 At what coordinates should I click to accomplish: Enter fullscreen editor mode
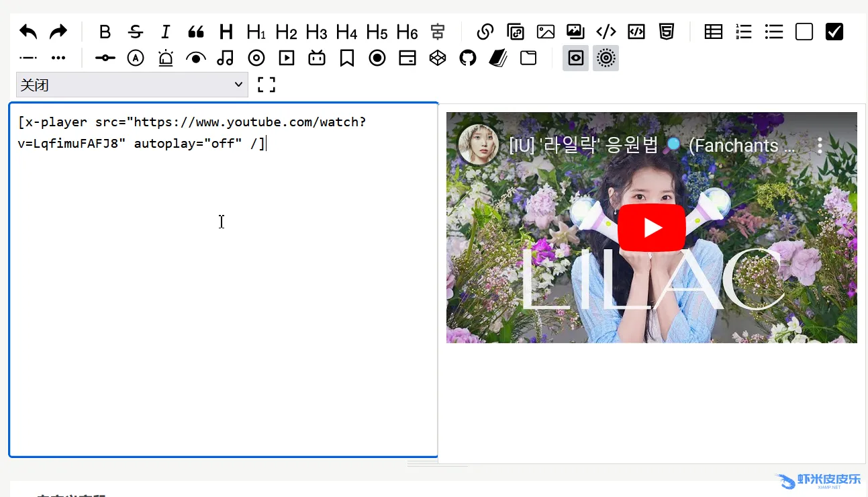click(x=267, y=85)
